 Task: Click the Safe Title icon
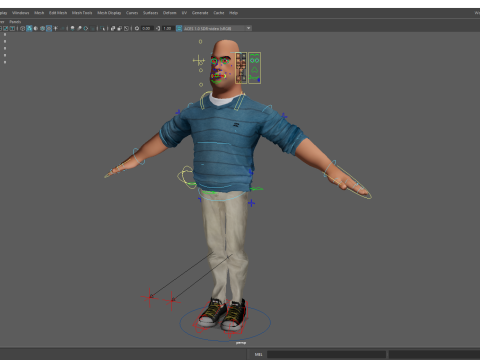click(x=12, y=28)
